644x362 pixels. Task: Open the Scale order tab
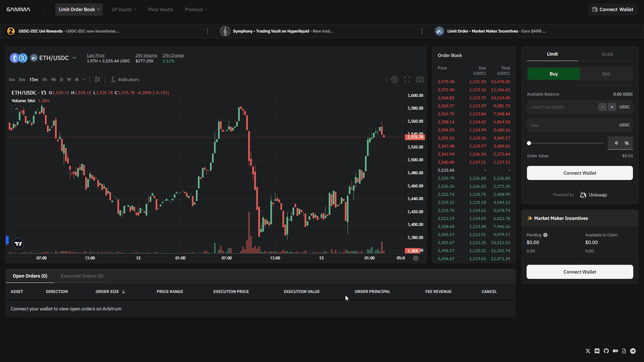pos(607,54)
